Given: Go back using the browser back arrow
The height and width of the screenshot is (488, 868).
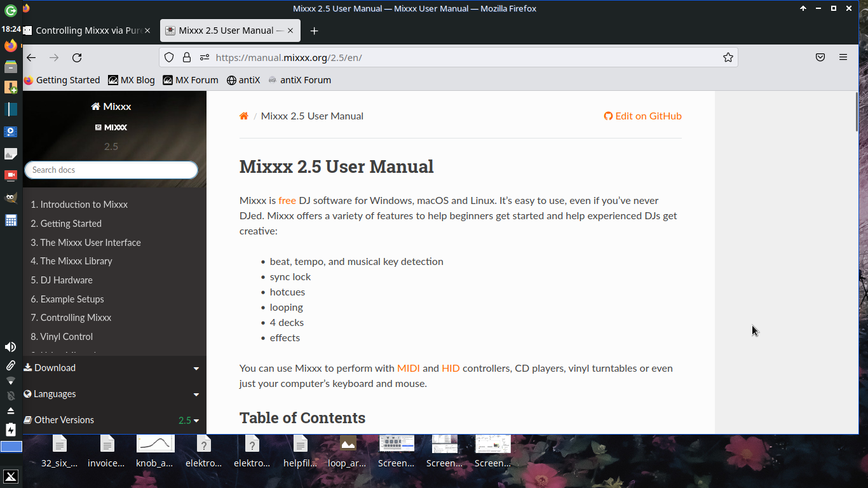Looking at the screenshot, I should click(31, 57).
